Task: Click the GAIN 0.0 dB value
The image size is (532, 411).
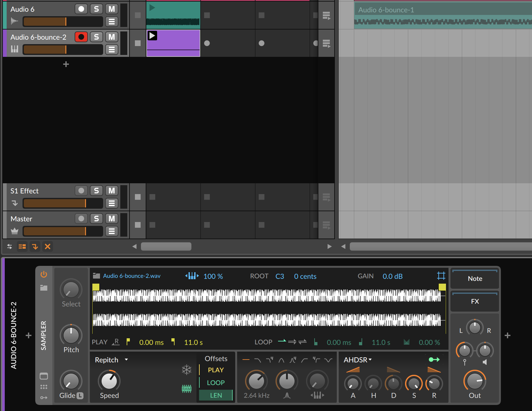Action: pos(393,276)
